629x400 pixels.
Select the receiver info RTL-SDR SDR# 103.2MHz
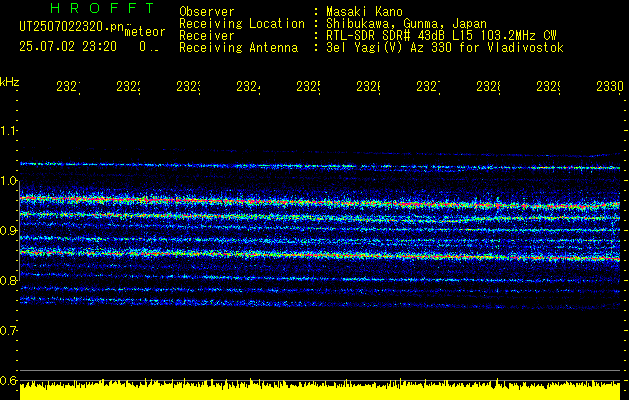point(441,36)
